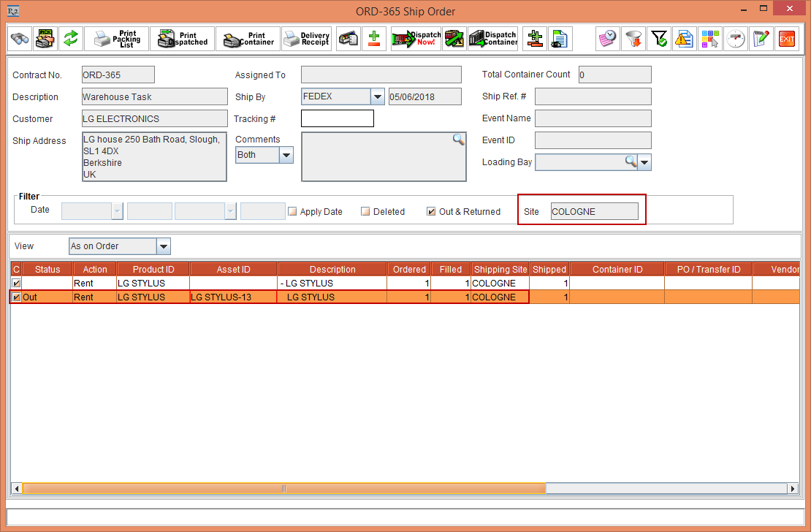Screen dimensions: 811x532
Task: Click the Print Packing List button
Action: (117, 39)
